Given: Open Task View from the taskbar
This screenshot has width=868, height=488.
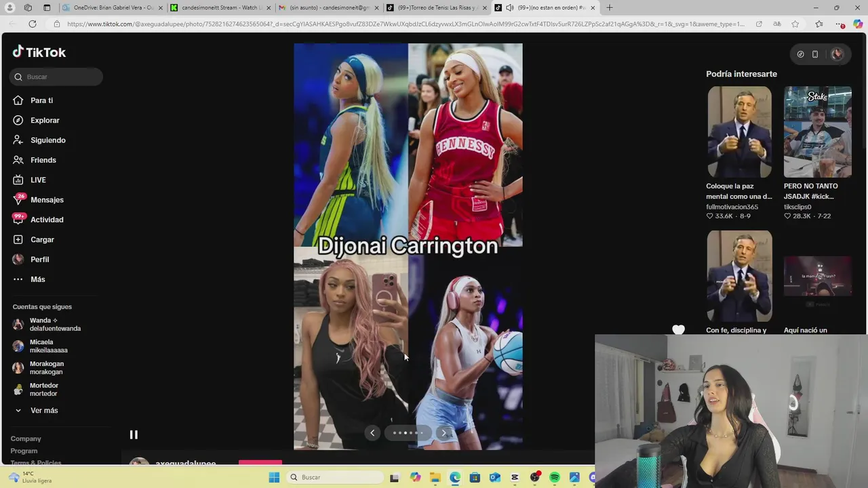Looking at the screenshot, I should [395, 477].
